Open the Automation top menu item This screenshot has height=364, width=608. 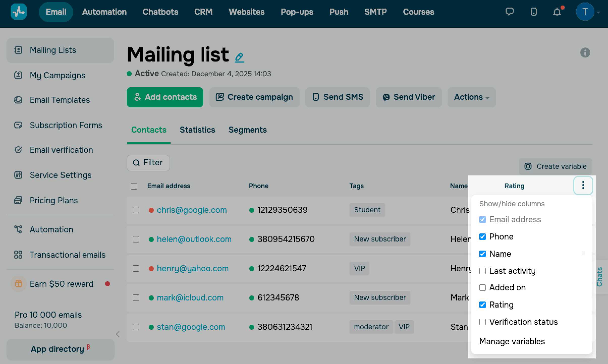click(104, 12)
